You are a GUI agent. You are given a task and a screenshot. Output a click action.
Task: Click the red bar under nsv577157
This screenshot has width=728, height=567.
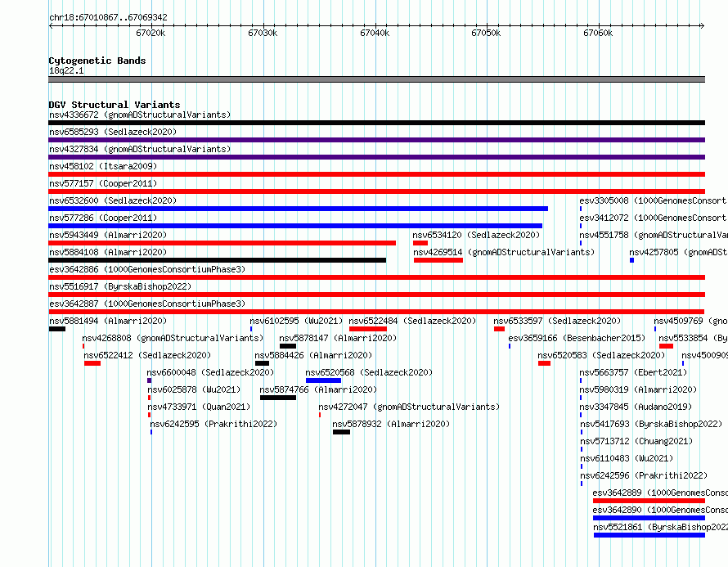pos(376,191)
